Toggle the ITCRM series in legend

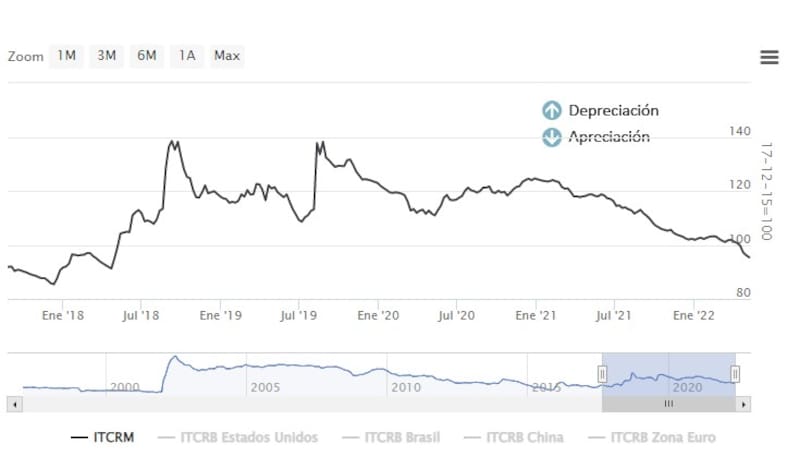[104, 437]
